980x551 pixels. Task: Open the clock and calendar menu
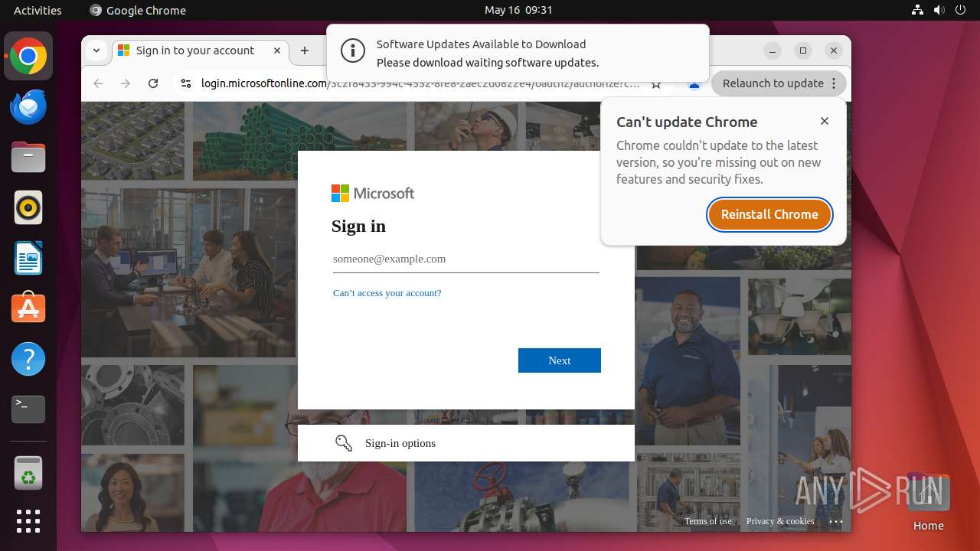pyautogui.click(x=518, y=10)
